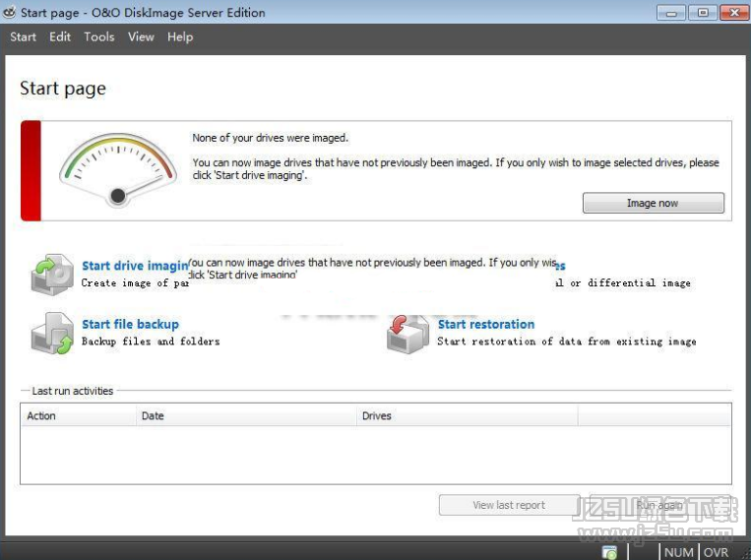The width and height of the screenshot is (751, 560).
Task: Click the 'Last run activities' group label
Action: (x=72, y=391)
